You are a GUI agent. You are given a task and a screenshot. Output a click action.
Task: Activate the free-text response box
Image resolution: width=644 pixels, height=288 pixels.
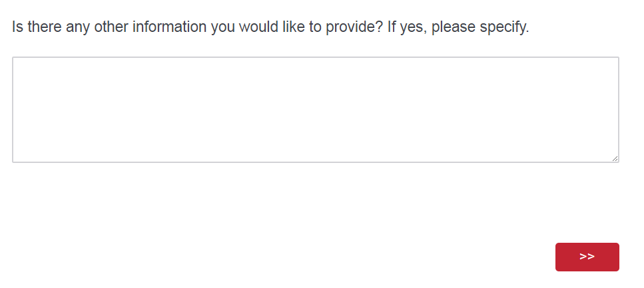315,110
